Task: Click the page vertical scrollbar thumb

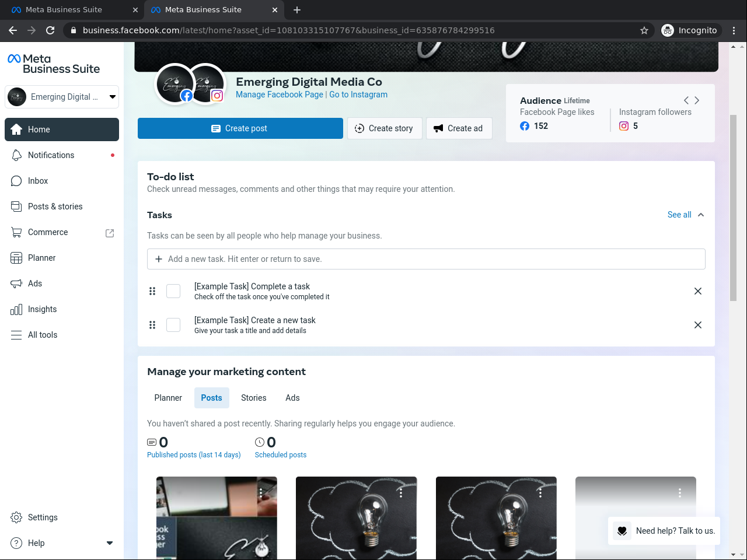Action: point(733,208)
